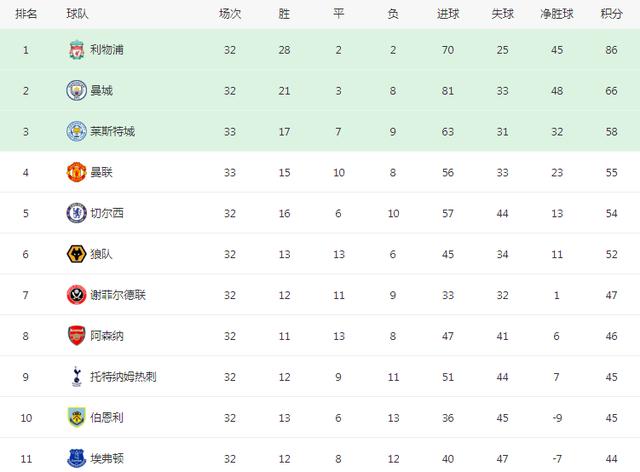Click Liverpool's 86 points cell
This screenshot has width=640, height=472.
611,50
